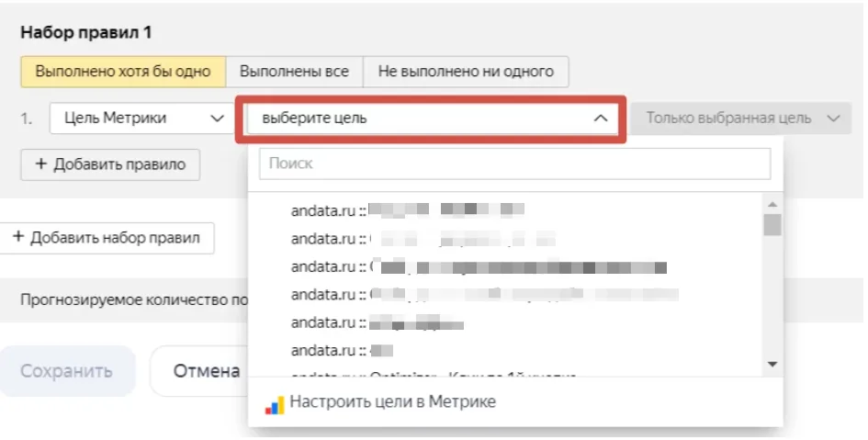Click the chevron beside 'Только выбранная цель'
Image resolution: width=868 pixels, height=440 pixels.
point(834,118)
